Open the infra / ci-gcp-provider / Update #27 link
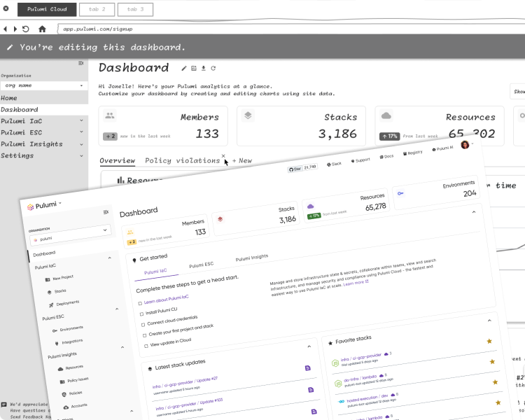 pyautogui.click(x=185, y=383)
